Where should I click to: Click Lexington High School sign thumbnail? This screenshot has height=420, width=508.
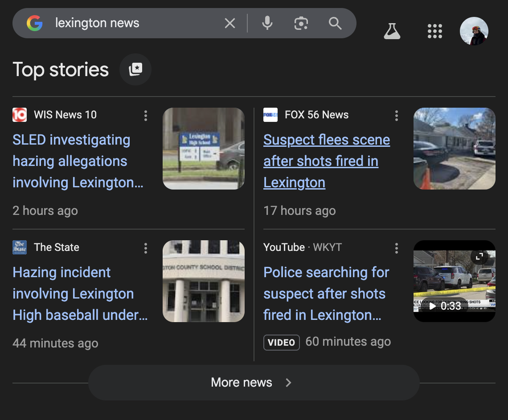pyautogui.click(x=204, y=148)
